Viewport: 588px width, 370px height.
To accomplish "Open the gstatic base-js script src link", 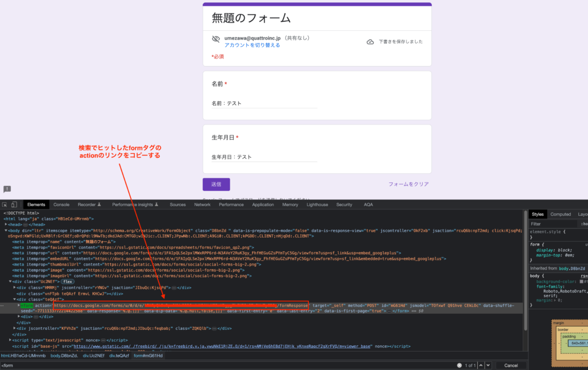I will [x=222, y=346].
